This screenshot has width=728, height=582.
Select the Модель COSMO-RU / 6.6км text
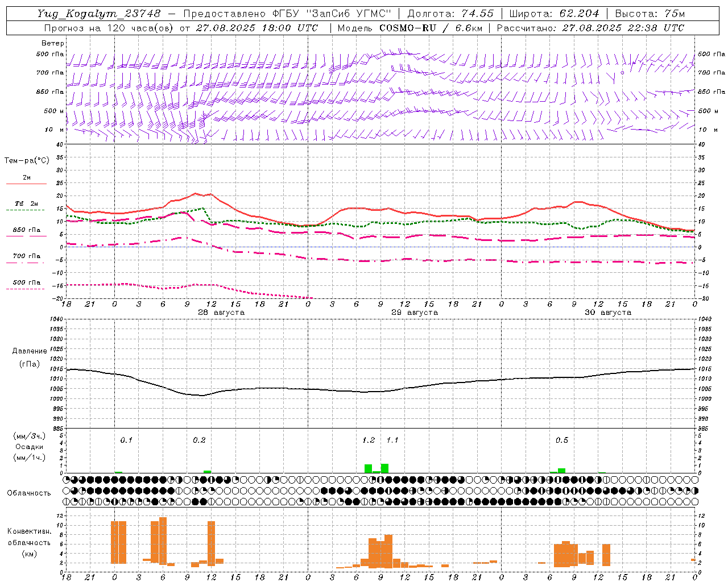(409, 28)
